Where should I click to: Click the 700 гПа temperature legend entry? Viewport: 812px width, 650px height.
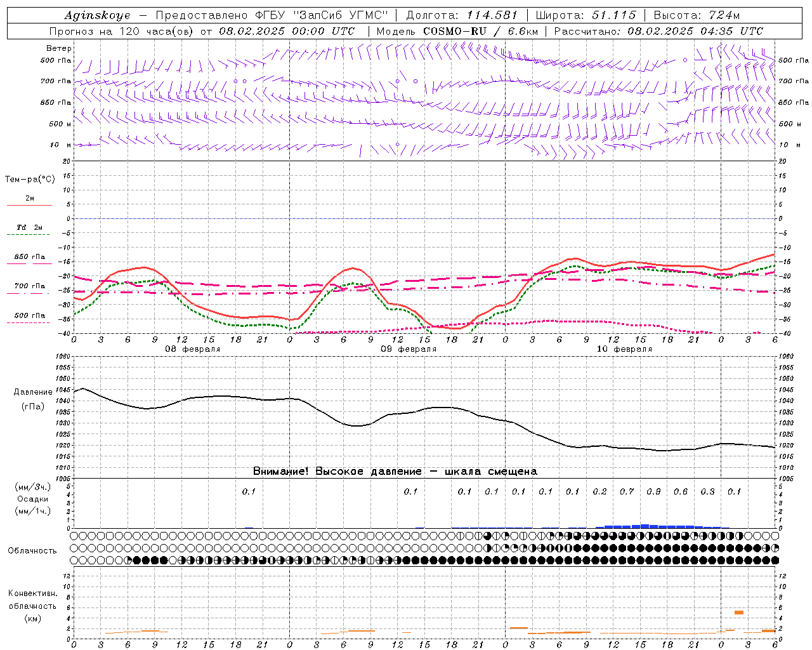pos(29,286)
